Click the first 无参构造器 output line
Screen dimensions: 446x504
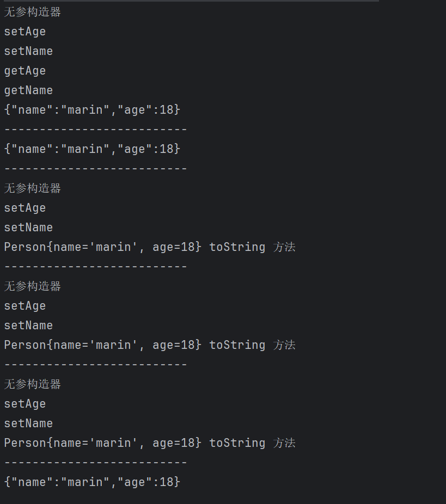pyautogui.click(x=33, y=12)
